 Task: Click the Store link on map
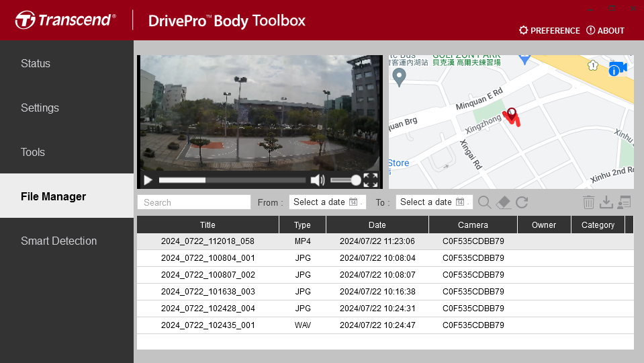pyautogui.click(x=399, y=163)
